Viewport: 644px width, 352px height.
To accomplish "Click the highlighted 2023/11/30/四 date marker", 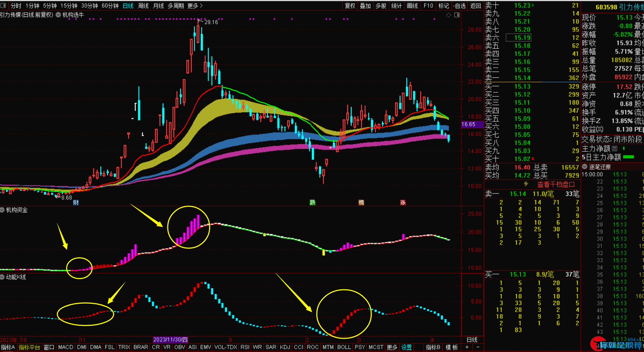I will (x=170, y=339).
